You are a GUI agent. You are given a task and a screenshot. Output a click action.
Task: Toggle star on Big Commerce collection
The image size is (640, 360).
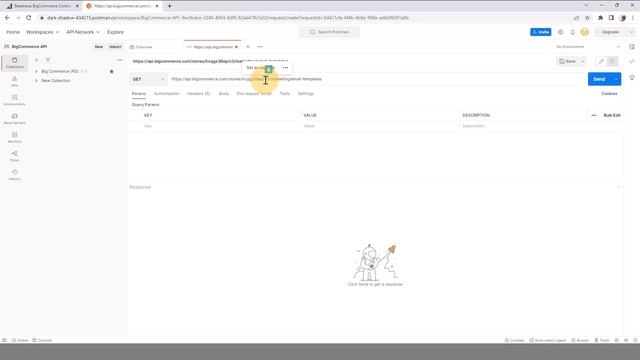point(111,71)
